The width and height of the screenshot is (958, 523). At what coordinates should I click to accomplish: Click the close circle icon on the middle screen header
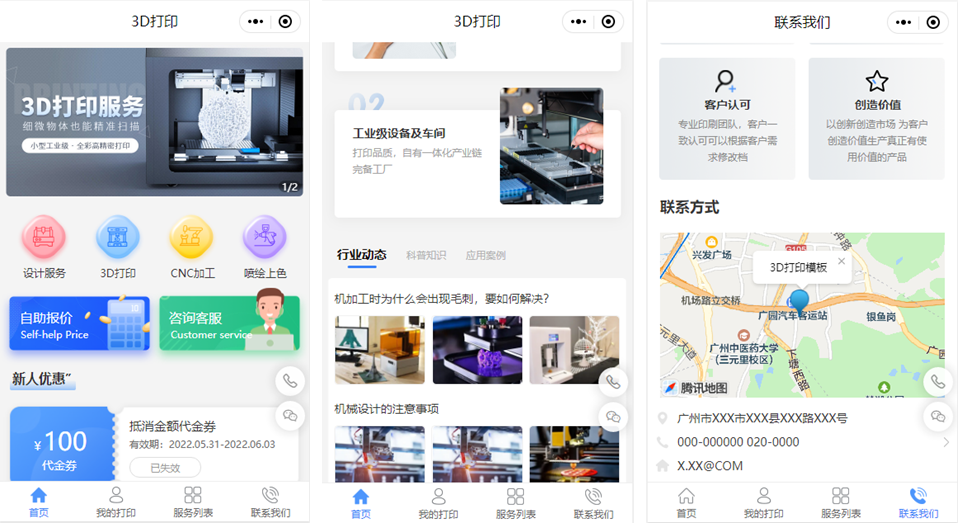(x=608, y=21)
